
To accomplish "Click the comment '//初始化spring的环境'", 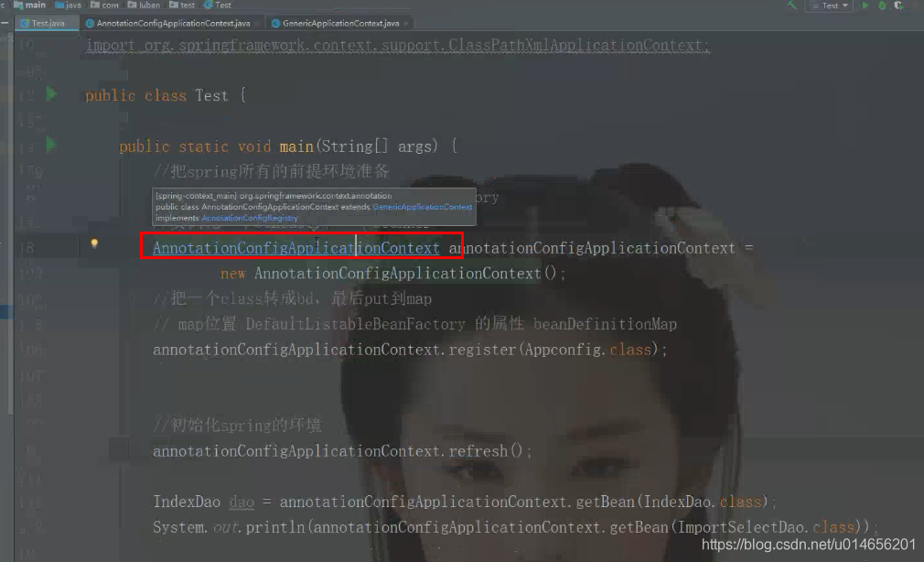I will (x=237, y=426).
